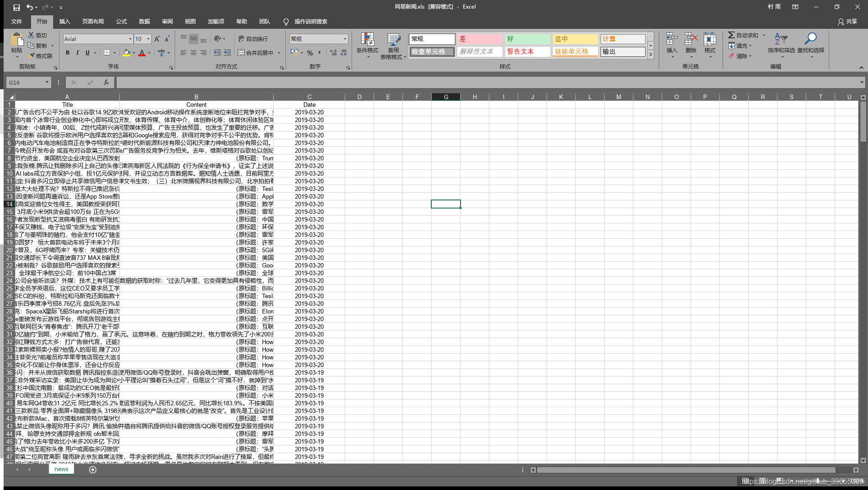868x490 pixels.
Task: Click the Merge and Center icon
Action: 241,53
